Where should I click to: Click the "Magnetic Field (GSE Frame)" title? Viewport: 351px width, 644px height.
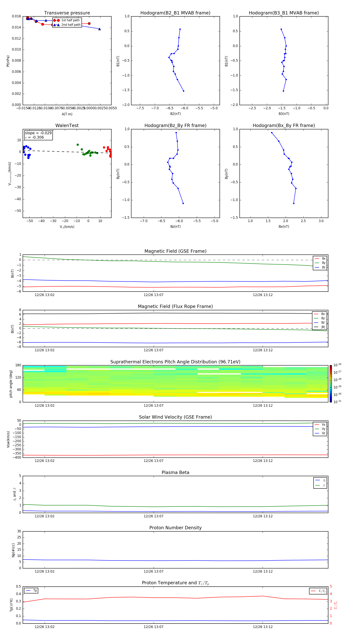tap(175, 251)
